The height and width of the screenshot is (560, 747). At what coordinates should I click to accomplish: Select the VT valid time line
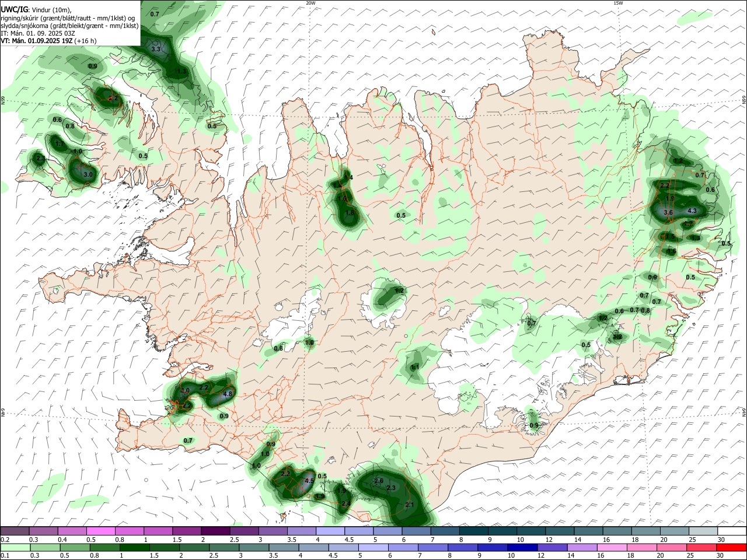pos(48,41)
